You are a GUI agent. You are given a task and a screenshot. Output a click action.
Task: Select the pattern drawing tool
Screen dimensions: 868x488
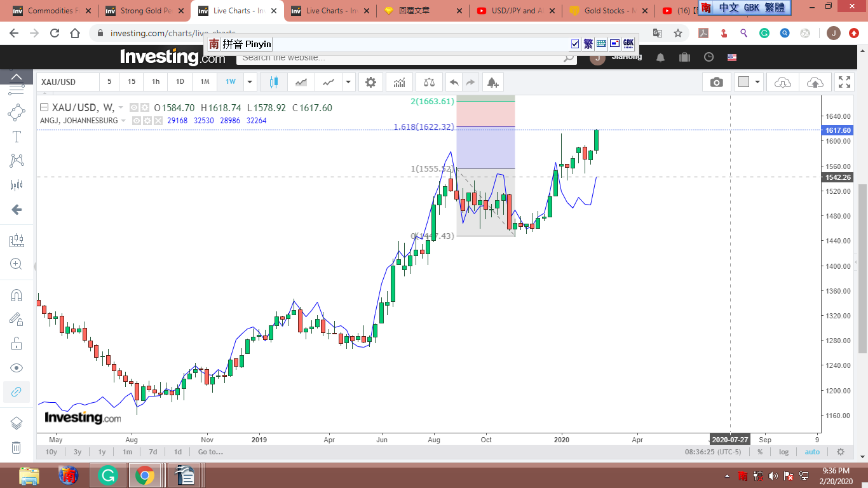point(17,161)
